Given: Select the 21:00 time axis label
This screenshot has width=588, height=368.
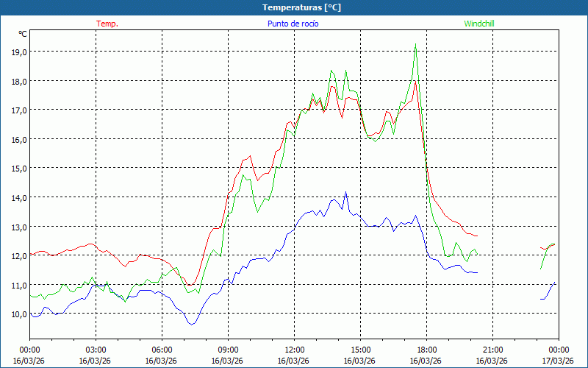Looking at the screenshot, I should pos(492,350).
